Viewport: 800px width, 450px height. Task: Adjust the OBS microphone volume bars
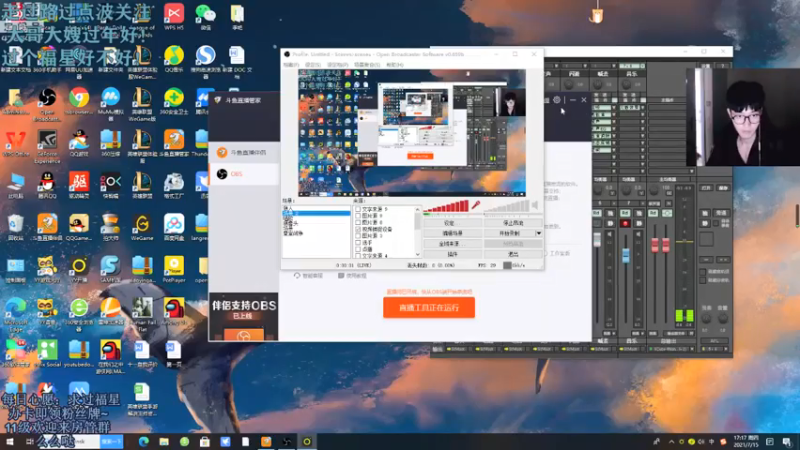(446, 206)
